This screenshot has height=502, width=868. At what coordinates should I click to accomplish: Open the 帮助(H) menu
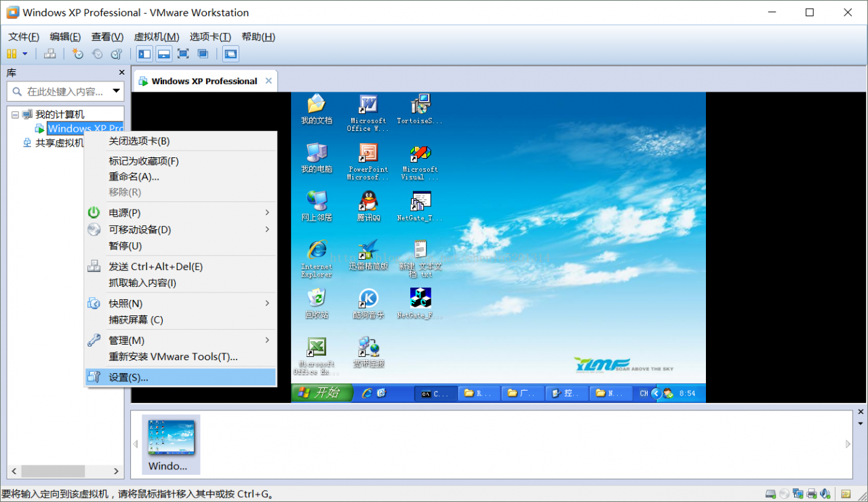click(x=258, y=37)
